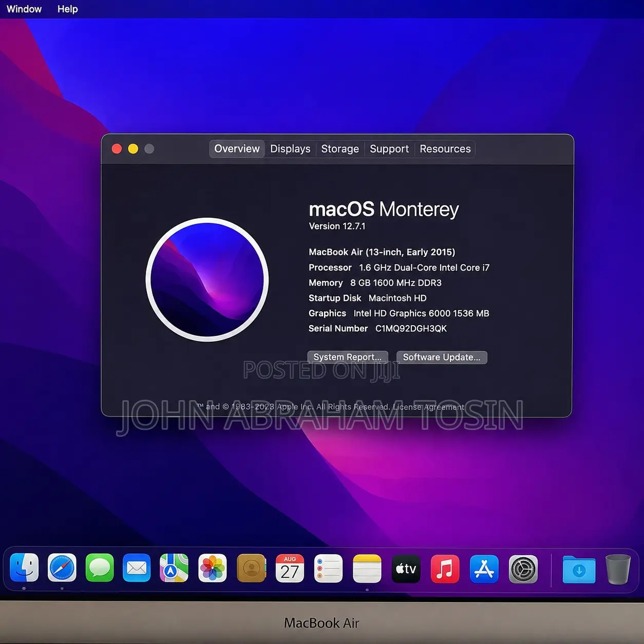The width and height of the screenshot is (644, 644).
Task: Close the About This Mac window
Action: 117,149
